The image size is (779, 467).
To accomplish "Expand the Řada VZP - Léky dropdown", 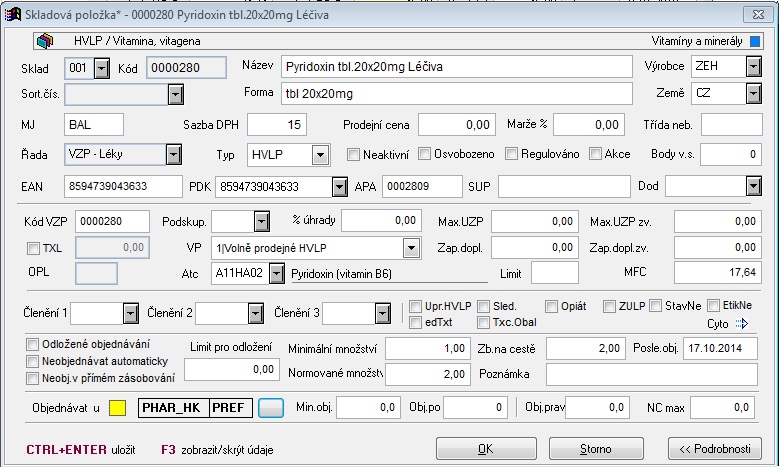I will (174, 154).
